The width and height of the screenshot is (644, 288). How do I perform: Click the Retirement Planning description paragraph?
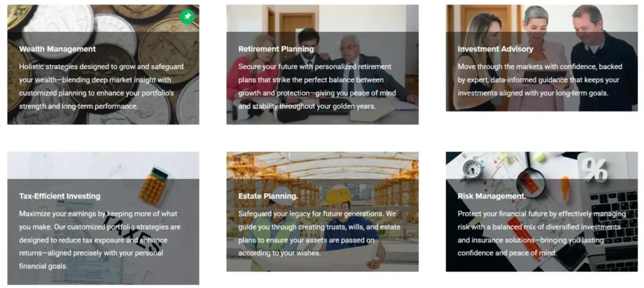(x=317, y=86)
